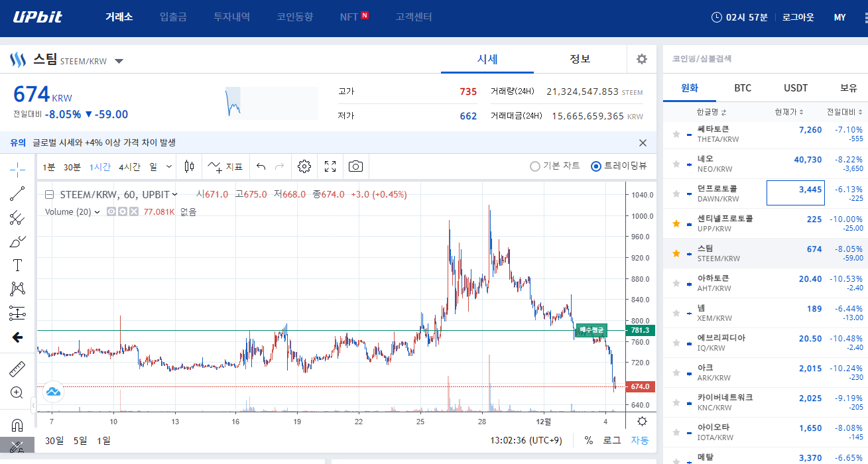
Task: Set chart interval to 30분
Action: pos(72,166)
